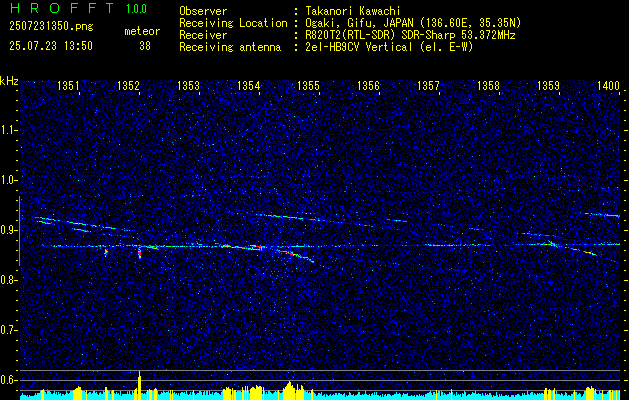Viewport: 629px width, 400px height.
Task: Click the 1353 time marker
Action: click(189, 85)
